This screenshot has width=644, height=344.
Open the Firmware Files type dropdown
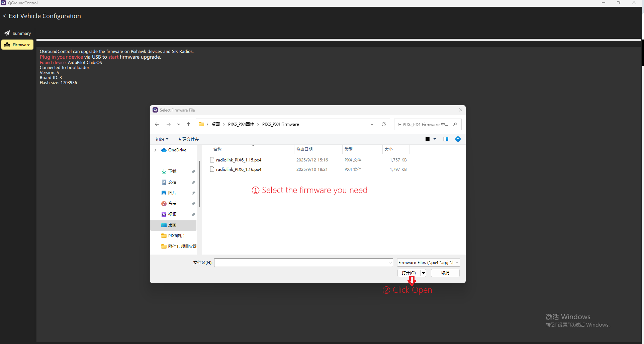point(428,263)
